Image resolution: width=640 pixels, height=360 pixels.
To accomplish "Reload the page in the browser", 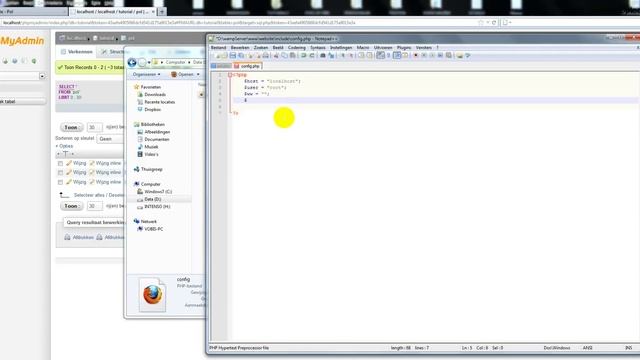I will [494, 23].
